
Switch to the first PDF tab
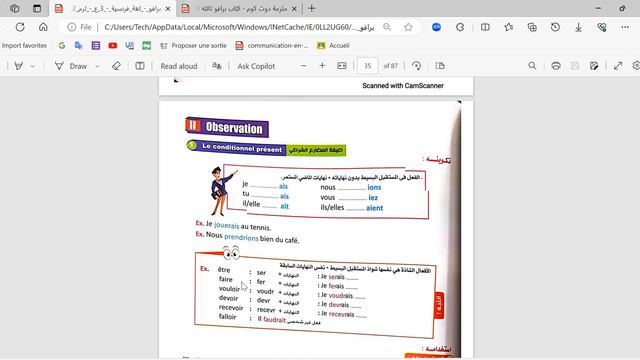[x=113, y=9]
